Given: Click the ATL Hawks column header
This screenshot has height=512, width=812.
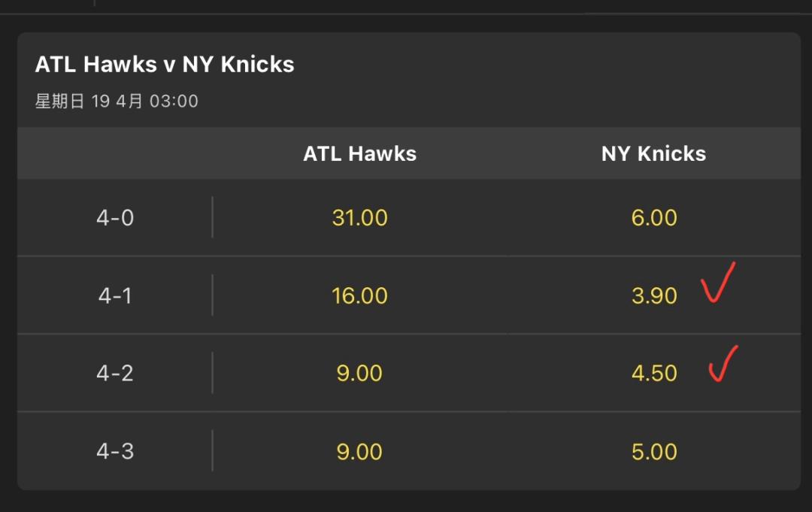Looking at the screenshot, I should (x=359, y=154).
